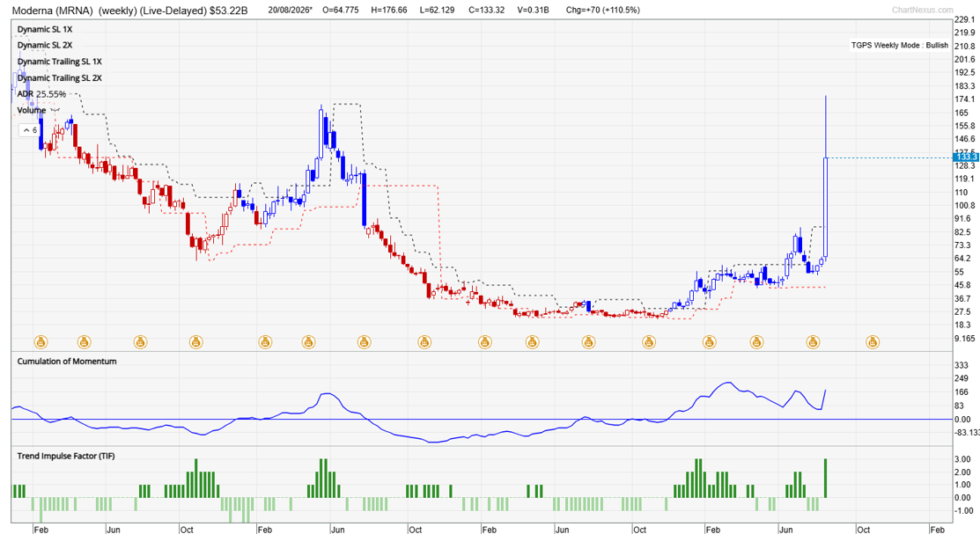Click the latest TIF green bar at 3.00
This screenshot has height=534, width=980.
[x=826, y=479]
